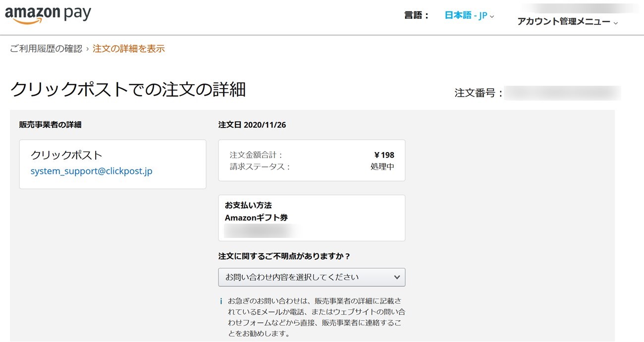This screenshot has height=342, width=644.
Task: Click the 注文金額合計 label
Action: click(x=256, y=155)
